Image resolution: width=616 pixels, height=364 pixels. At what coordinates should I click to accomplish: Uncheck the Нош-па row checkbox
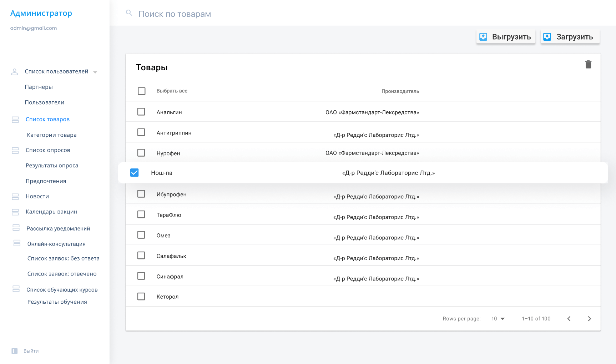[x=135, y=173]
